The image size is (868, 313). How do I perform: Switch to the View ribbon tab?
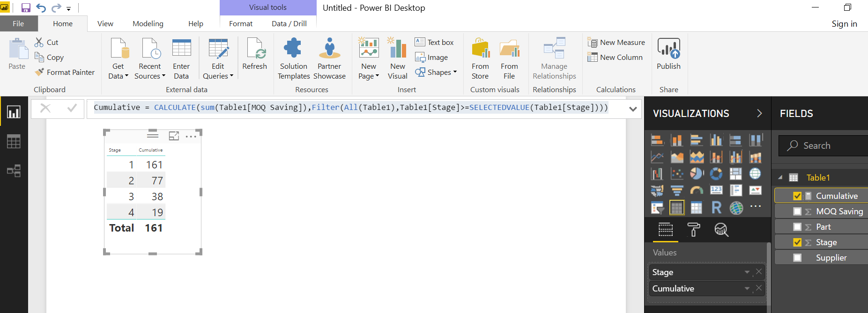(105, 23)
